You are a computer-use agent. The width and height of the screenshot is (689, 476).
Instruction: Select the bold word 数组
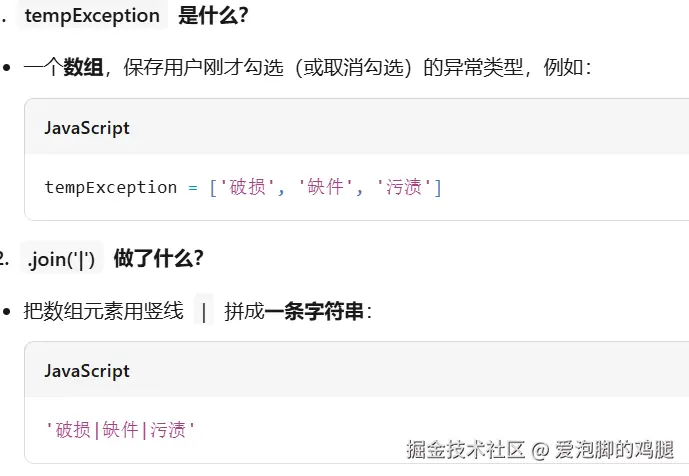pos(83,67)
